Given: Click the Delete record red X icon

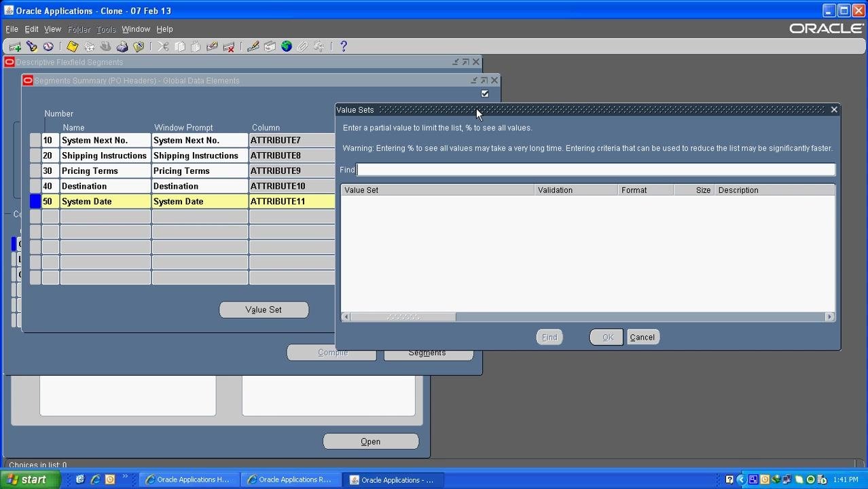Looking at the screenshot, I should (229, 46).
